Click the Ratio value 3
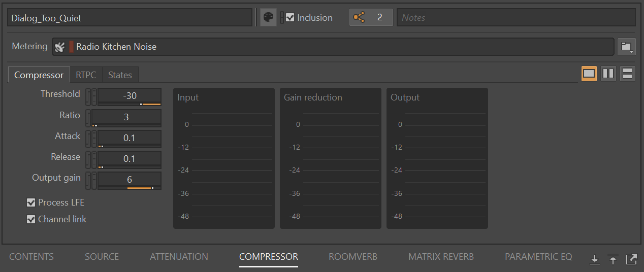644x272 pixels. point(126,117)
